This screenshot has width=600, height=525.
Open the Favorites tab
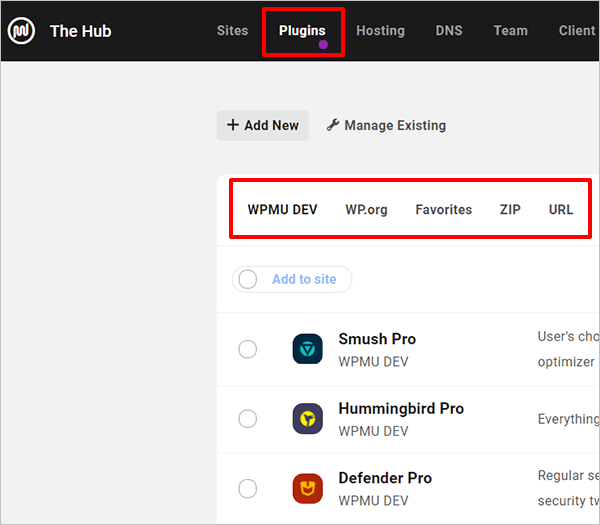pyautogui.click(x=443, y=210)
